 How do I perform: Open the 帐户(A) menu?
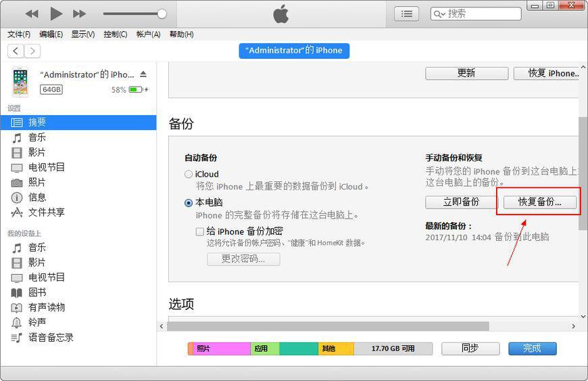148,34
